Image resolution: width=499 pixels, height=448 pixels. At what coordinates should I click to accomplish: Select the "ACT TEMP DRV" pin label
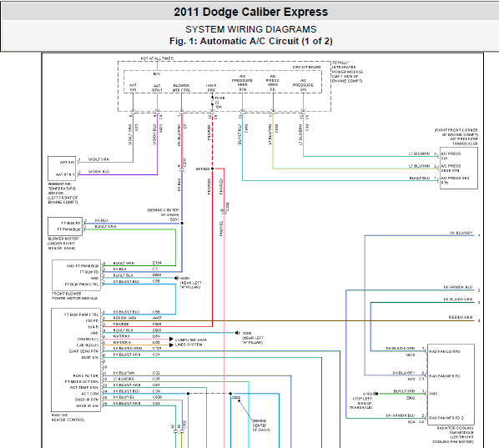[x=84, y=388]
